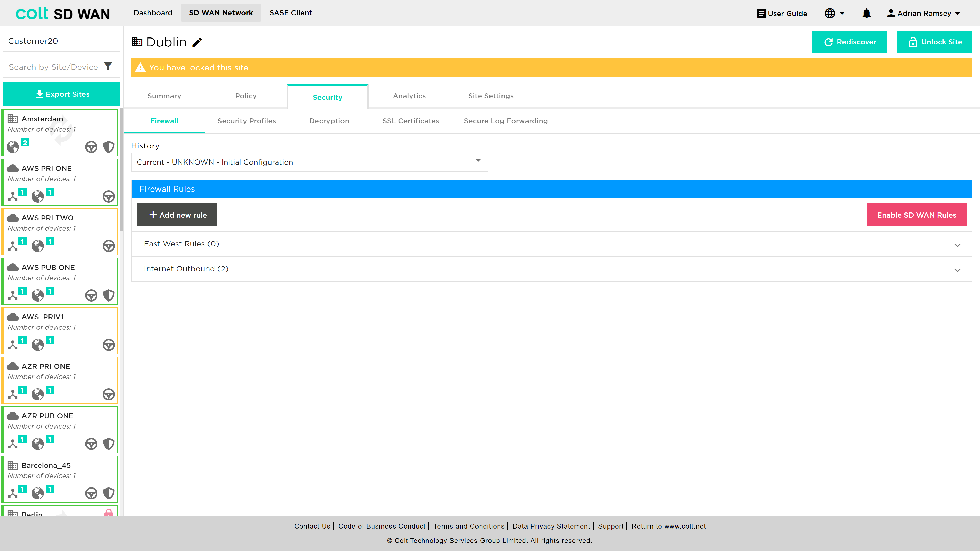980x551 pixels.
Task: Click the shield icon on AZR PUB ONE card
Action: tap(109, 443)
